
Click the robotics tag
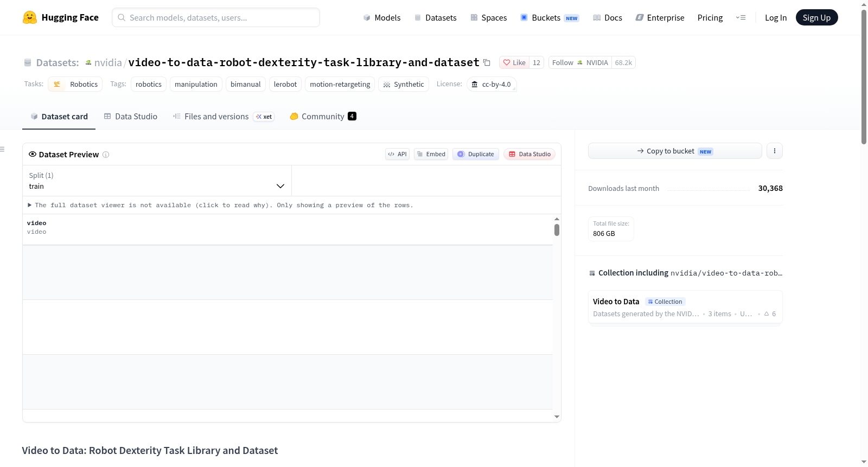(x=149, y=85)
